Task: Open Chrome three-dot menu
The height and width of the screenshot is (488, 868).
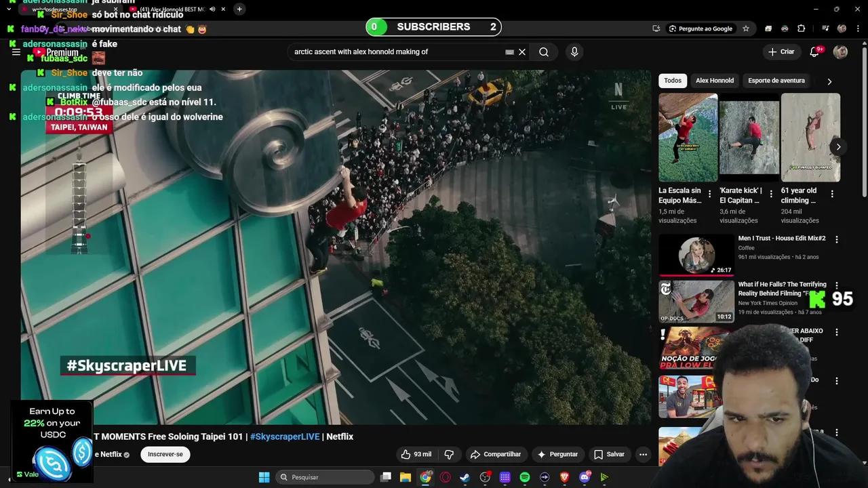Action: point(858,28)
